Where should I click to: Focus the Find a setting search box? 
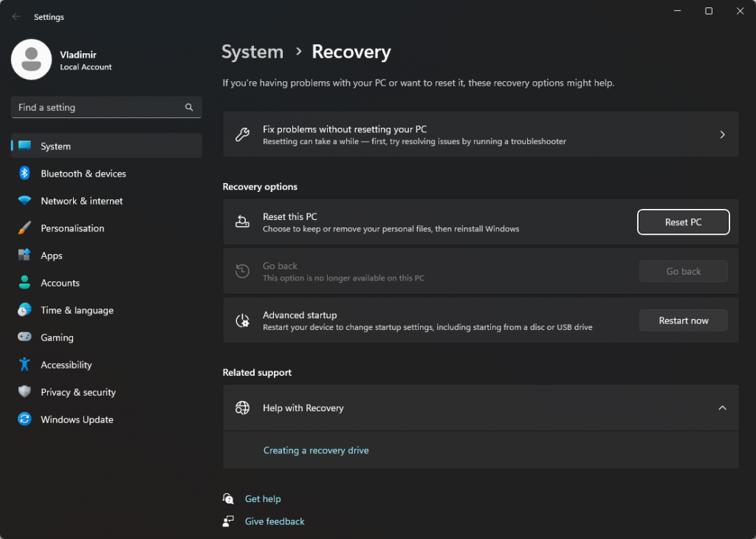[x=96, y=108]
